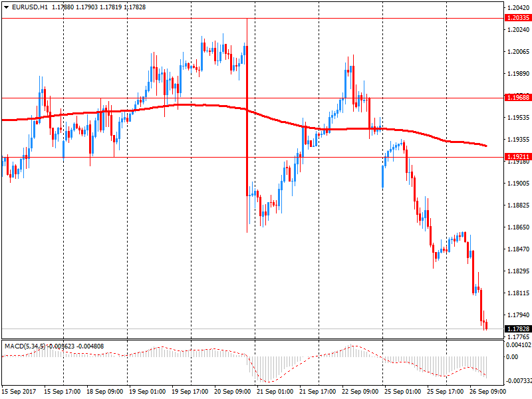Click the 1.20420 price axis value
Viewport: 532px width, 399px height.
pos(519,8)
